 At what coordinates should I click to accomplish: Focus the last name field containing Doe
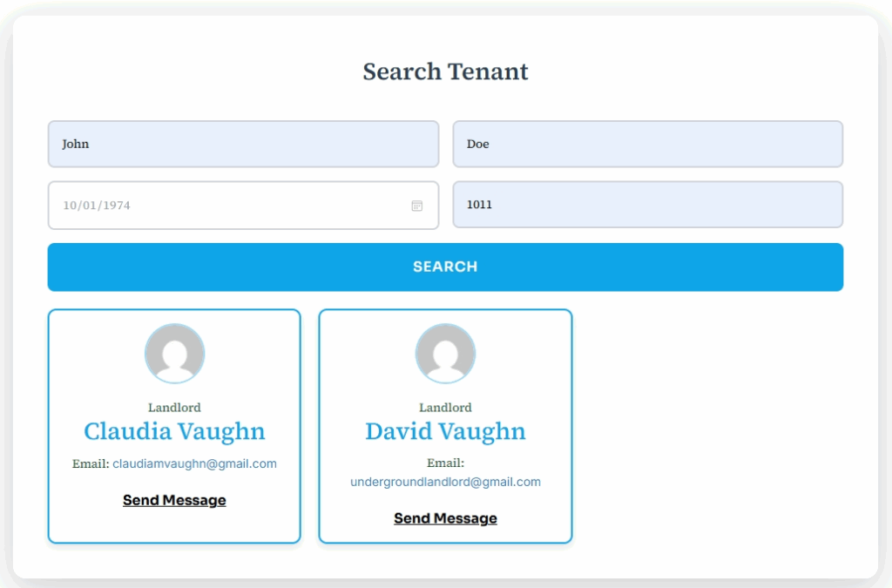tap(647, 144)
